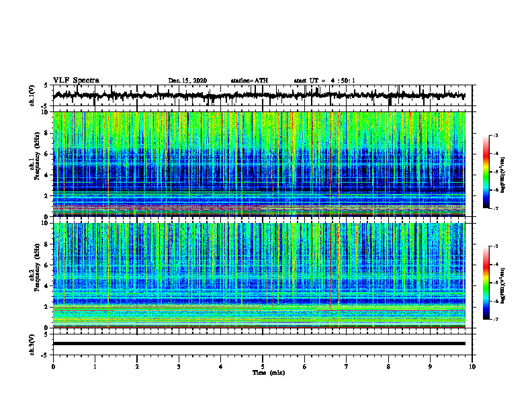Click the black ch.3 signal bar
The image size is (532, 411).
coord(259,344)
